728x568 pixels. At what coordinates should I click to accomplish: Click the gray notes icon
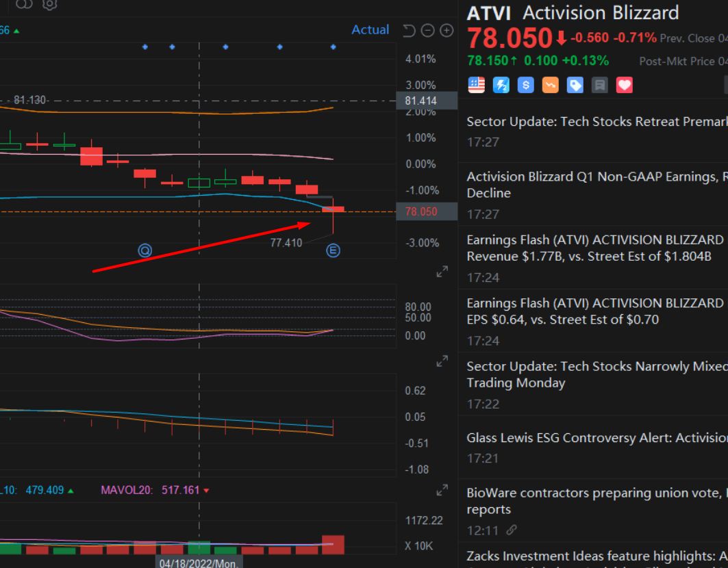point(599,85)
